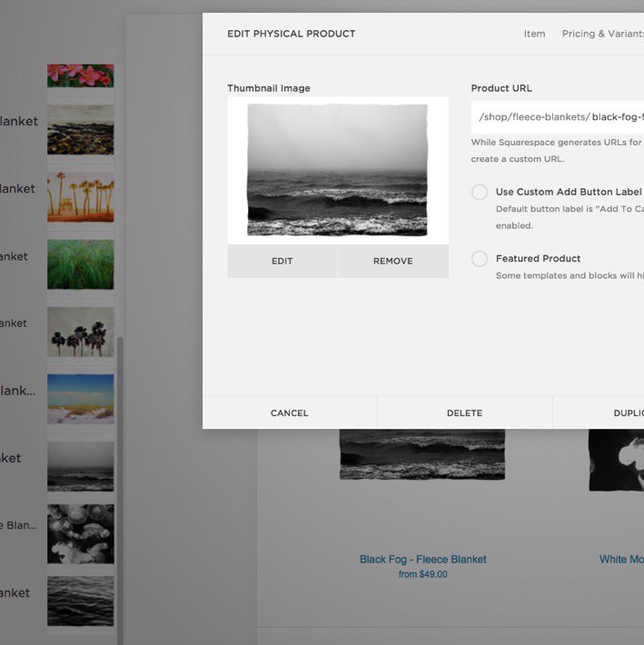The height and width of the screenshot is (645, 644).
Task: Toggle Featured Product option
Action: tap(480, 259)
